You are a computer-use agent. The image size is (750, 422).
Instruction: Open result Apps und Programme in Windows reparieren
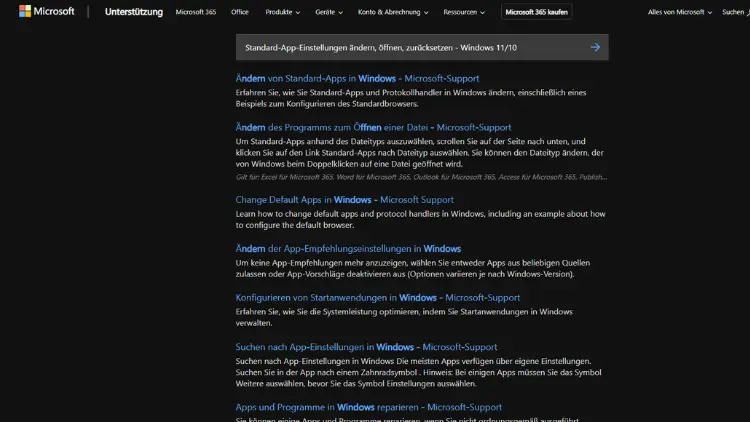point(369,407)
